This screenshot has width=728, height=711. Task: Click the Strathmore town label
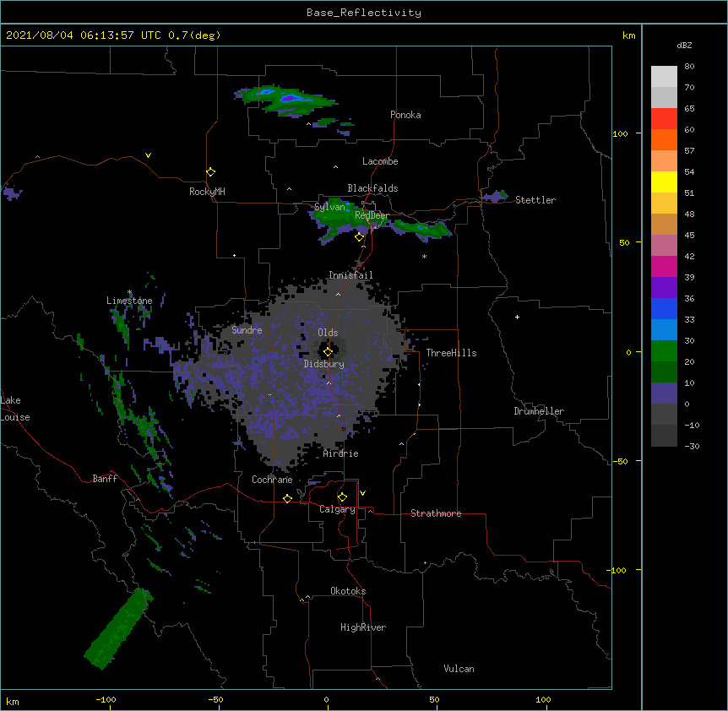[x=436, y=513]
